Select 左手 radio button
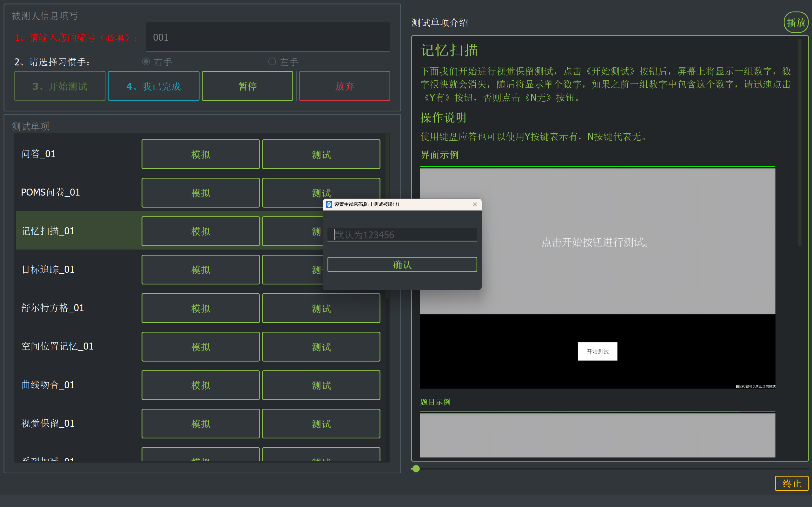Image resolution: width=812 pixels, height=507 pixels. 272,62
